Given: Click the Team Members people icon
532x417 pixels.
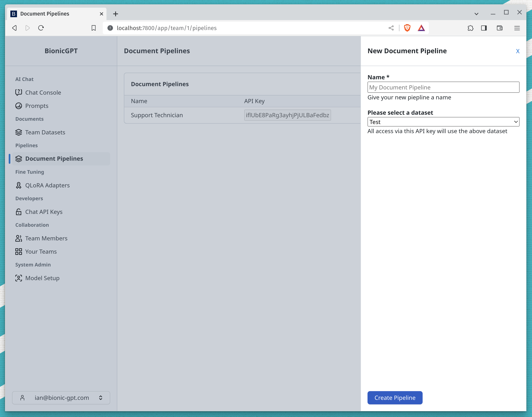Looking at the screenshot, I should pyautogui.click(x=19, y=238).
